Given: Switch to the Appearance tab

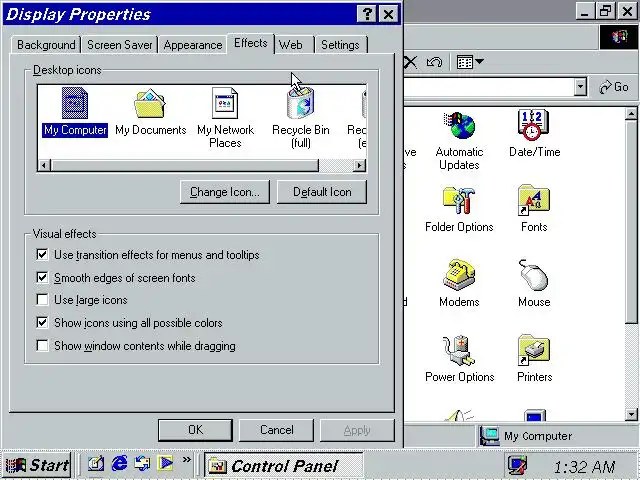Looking at the screenshot, I should (x=193, y=45).
